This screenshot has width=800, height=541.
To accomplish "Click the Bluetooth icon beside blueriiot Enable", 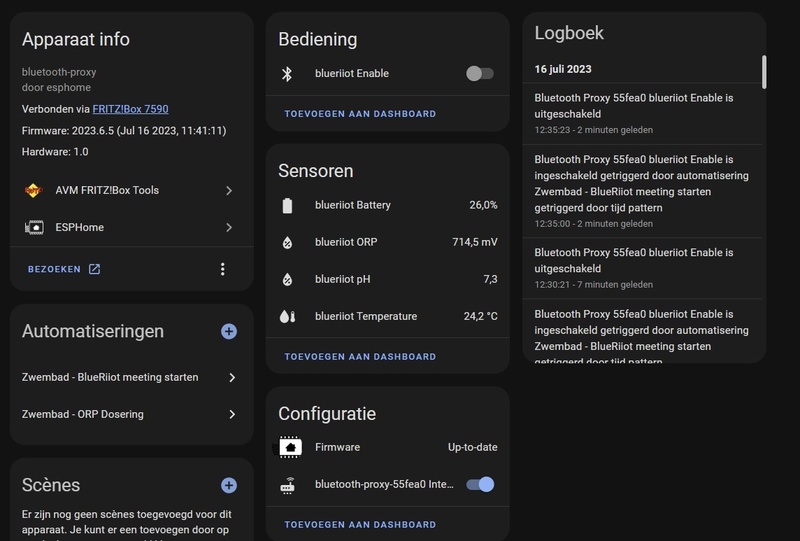I will [288, 73].
